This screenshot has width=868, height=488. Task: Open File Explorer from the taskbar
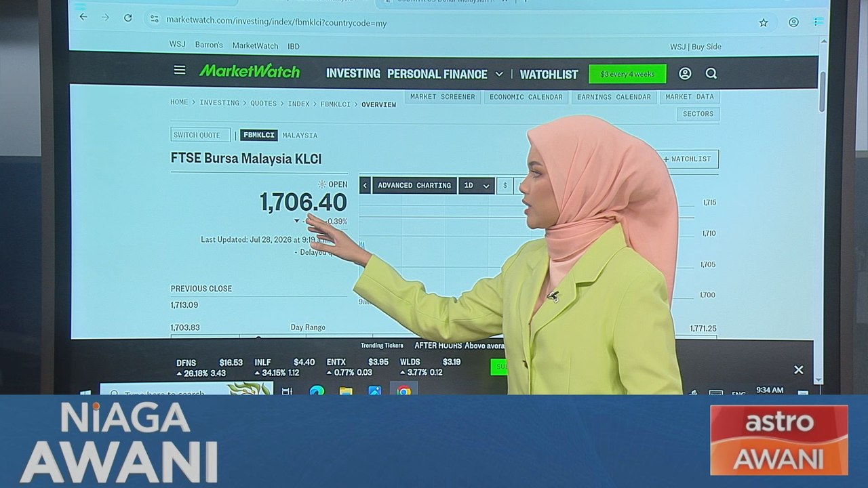click(346, 391)
